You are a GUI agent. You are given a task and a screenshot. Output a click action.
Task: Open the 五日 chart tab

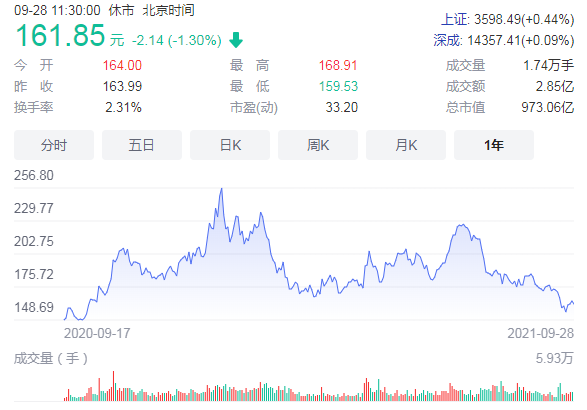coord(142,145)
